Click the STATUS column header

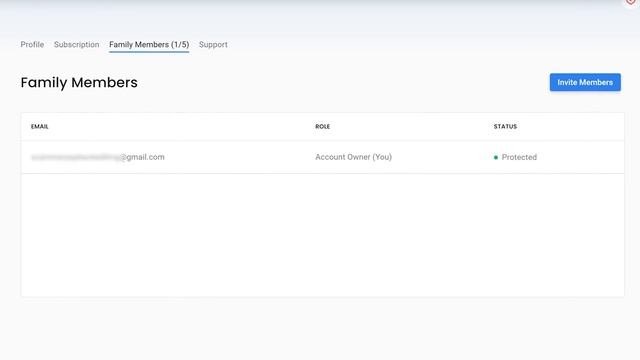(x=505, y=127)
